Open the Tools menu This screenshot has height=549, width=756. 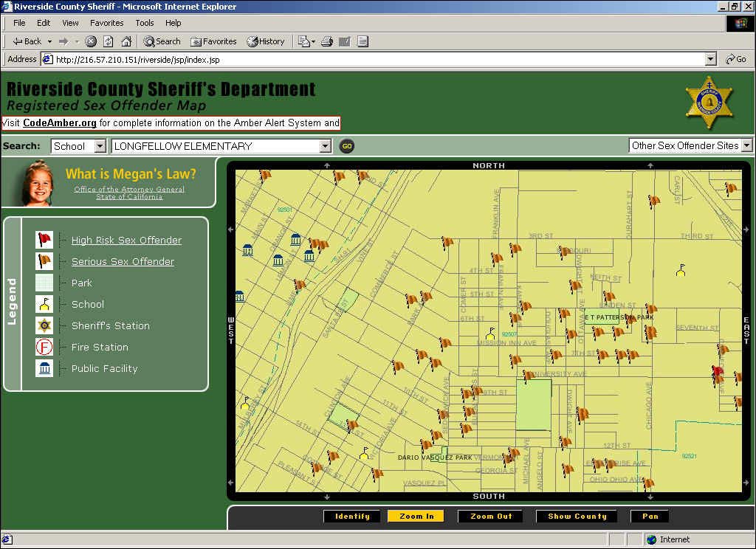point(144,23)
